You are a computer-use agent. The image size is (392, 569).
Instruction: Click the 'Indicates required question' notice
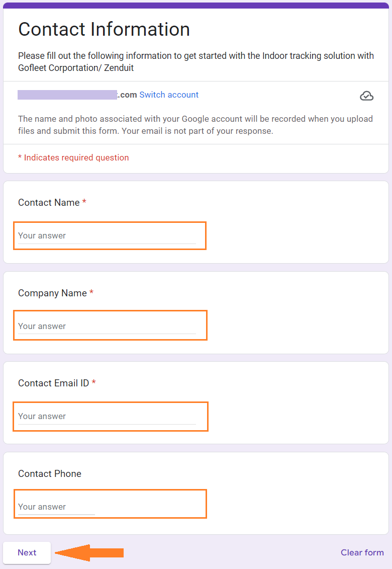click(x=73, y=157)
